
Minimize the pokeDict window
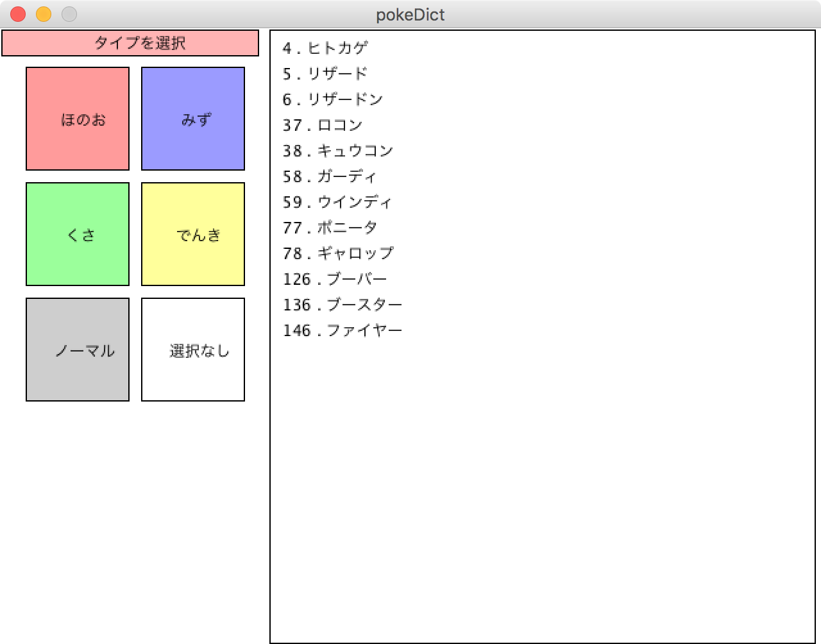tap(44, 14)
